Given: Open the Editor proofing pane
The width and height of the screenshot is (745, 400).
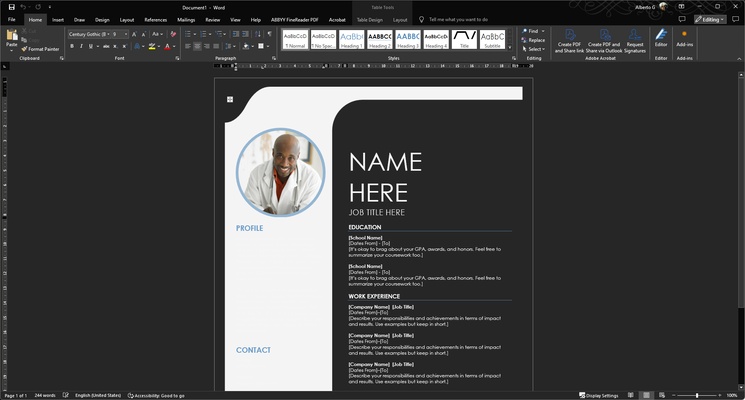Looking at the screenshot, I should point(661,38).
